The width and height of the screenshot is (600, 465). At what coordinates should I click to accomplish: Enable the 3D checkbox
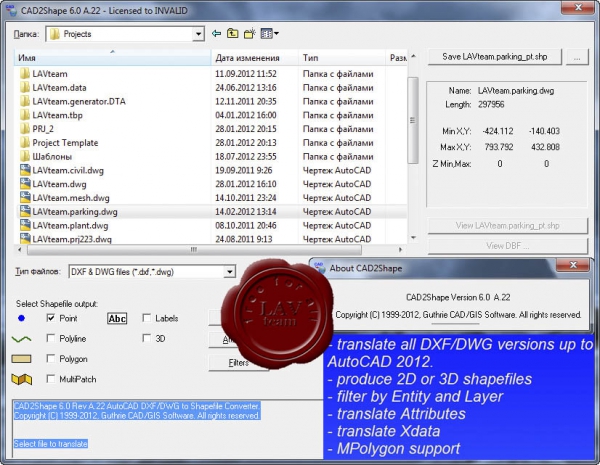pyautogui.click(x=147, y=338)
